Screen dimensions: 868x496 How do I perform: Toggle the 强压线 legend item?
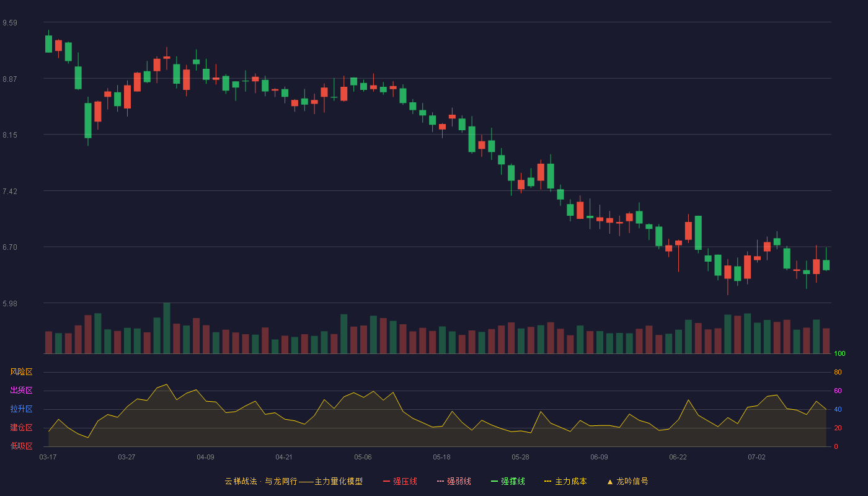pos(400,481)
